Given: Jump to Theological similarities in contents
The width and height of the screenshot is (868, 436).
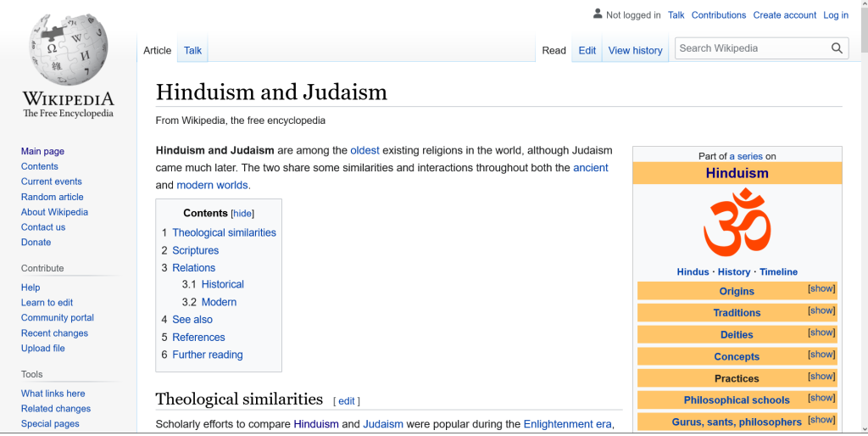Looking at the screenshot, I should [224, 232].
